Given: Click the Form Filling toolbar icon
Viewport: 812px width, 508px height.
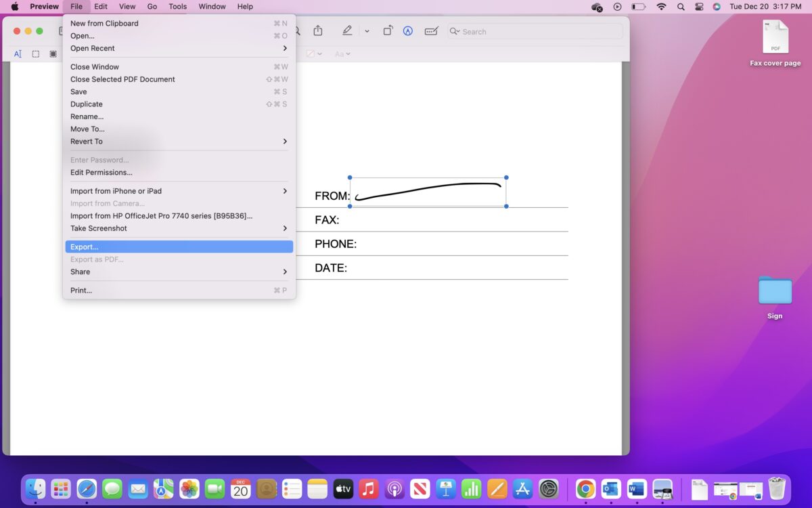Looking at the screenshot, I should 431,31.
